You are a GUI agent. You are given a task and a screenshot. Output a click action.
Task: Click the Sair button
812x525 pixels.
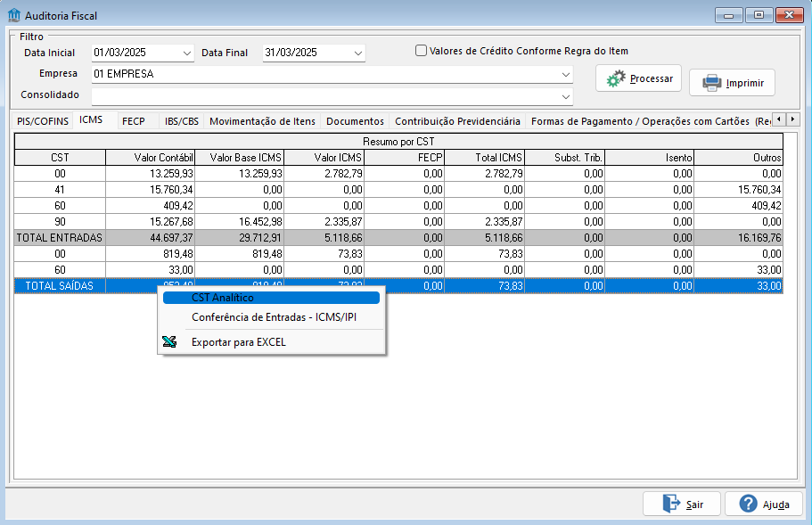click(x=682, y=504)
